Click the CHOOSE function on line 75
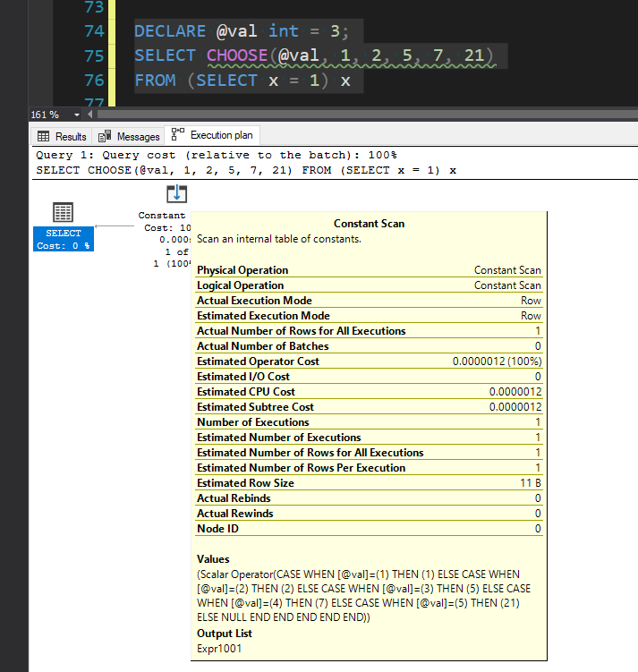638x672 pixels. click(237, 55)
